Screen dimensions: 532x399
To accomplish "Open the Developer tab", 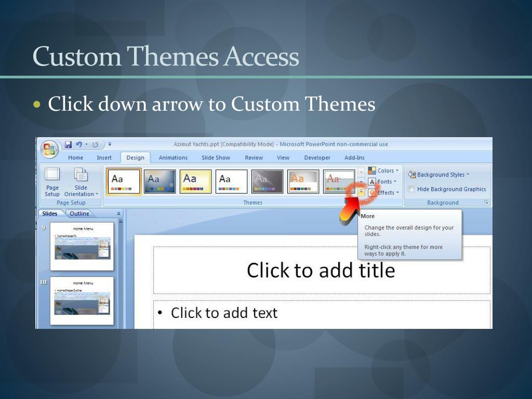I will point(317,157).
